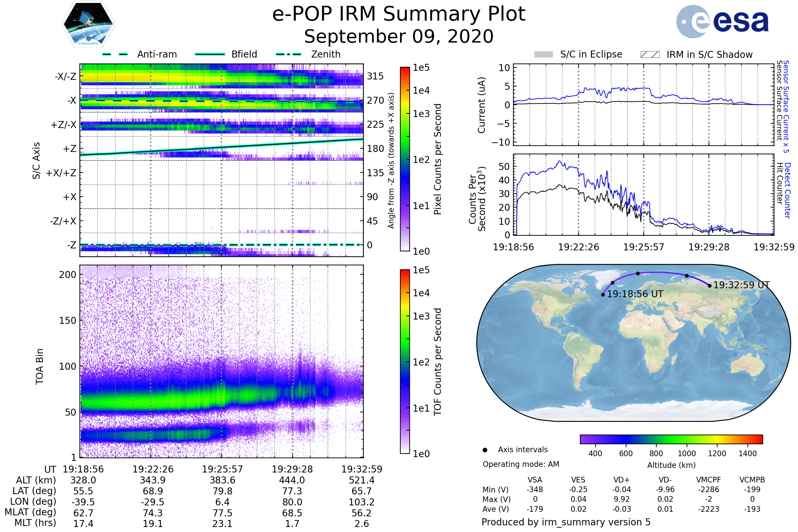Click the Sensor Surface Current x 5 label

[786, 106]
